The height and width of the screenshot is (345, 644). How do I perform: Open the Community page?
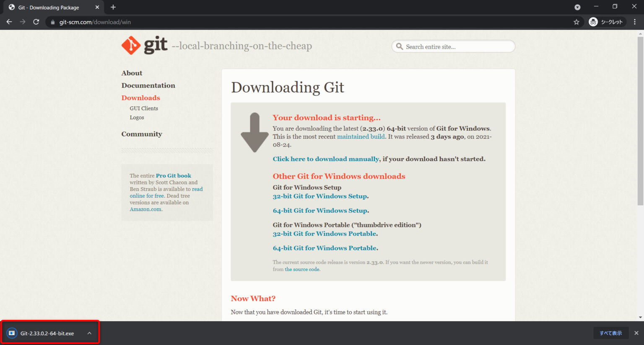point(141,134)
